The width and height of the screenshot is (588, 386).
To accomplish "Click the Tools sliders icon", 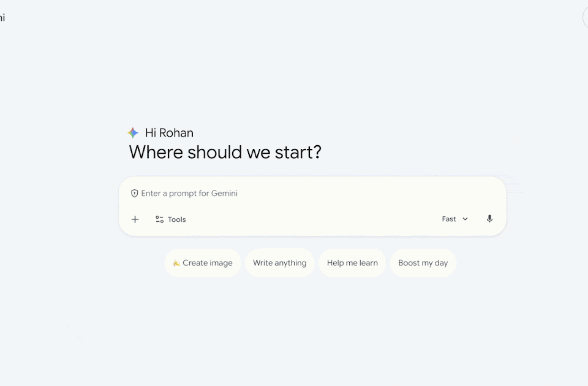I will (x=159, y=219).
